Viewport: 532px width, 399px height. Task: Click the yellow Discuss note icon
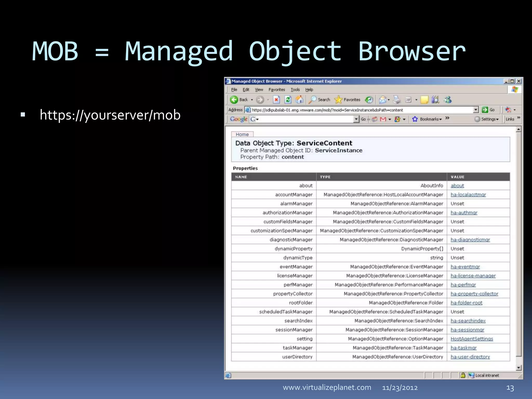click(424, 100)
